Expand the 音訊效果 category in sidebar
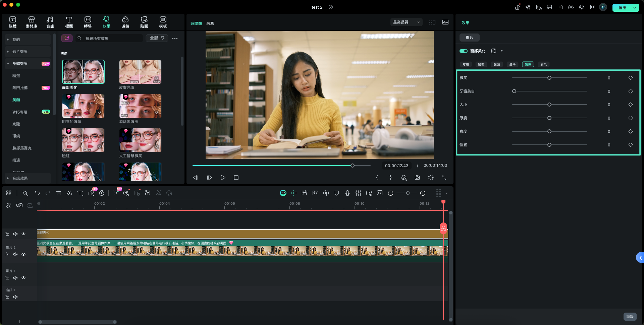This screenshot has width=644, height=325. pyautogui.click(x=20, y=178)
